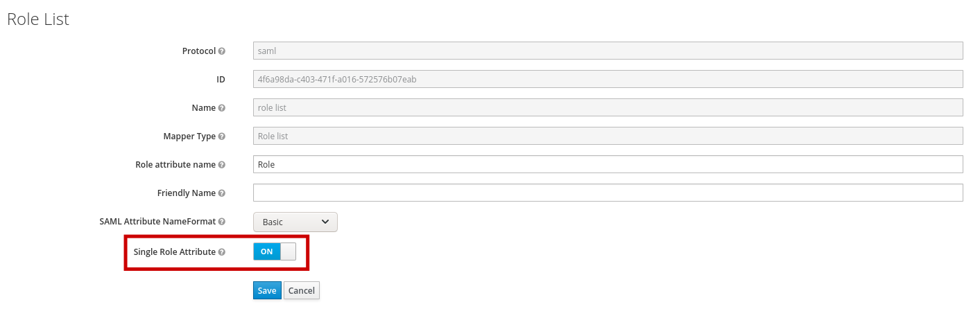Click the disabled Protocol saml field
980x318 pixels.
[608, 51]
